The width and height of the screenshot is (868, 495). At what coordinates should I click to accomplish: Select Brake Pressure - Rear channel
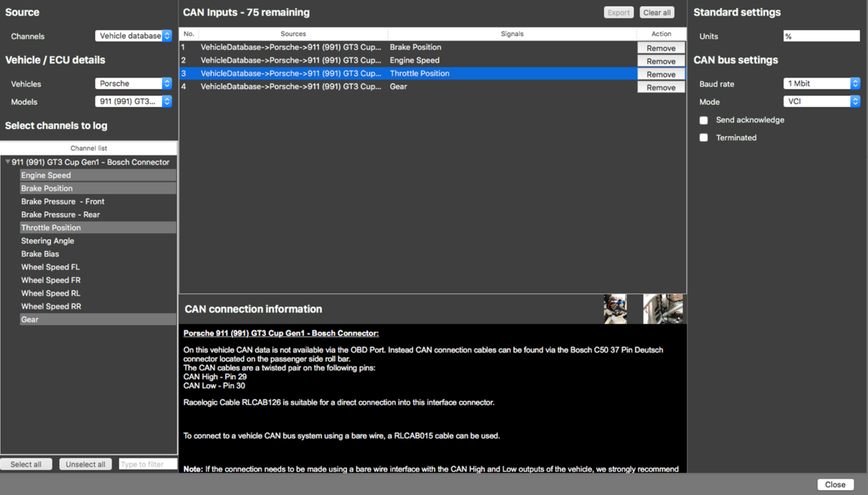pos(98,215)
